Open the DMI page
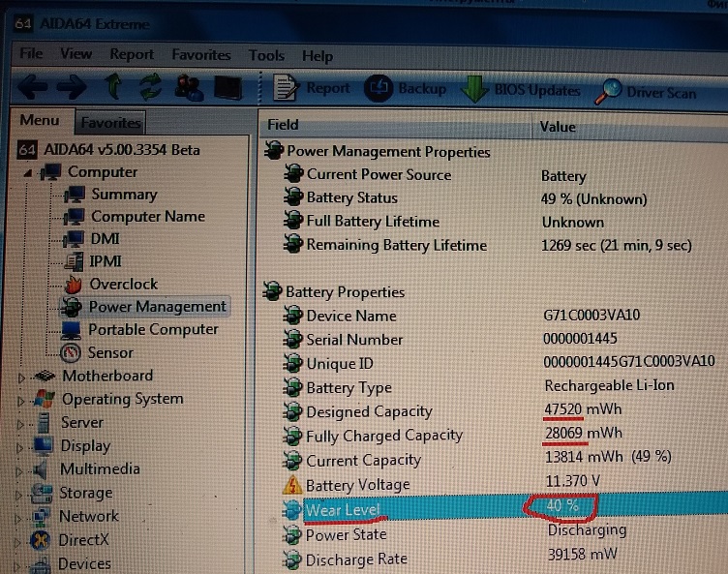The height and width of the screenshot is (574, 728). 91,239
